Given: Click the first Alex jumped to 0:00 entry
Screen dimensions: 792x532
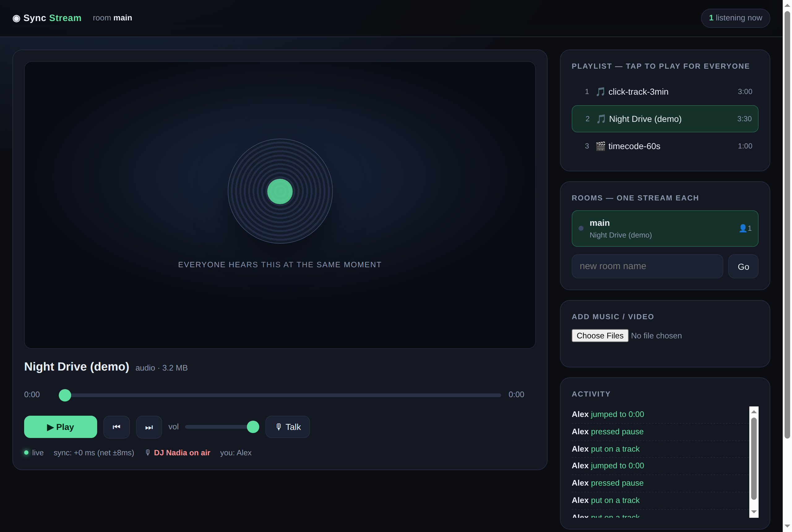Looking at the screenshot, I should point(607,414).
